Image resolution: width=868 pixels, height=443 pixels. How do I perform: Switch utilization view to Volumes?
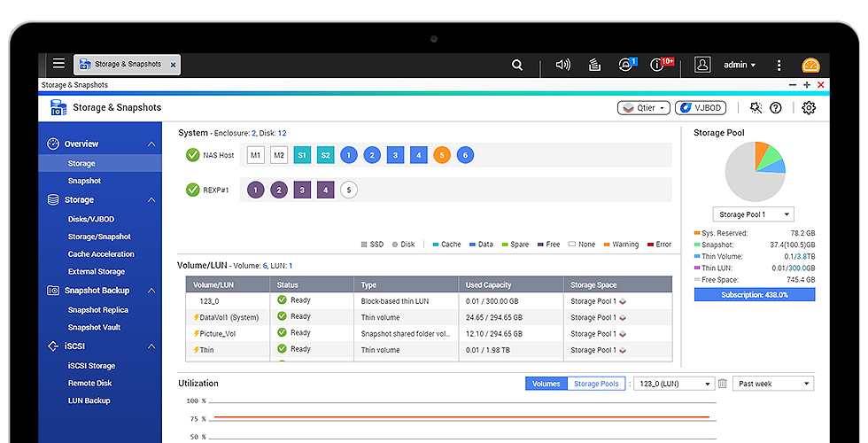(x=546, y=384)
